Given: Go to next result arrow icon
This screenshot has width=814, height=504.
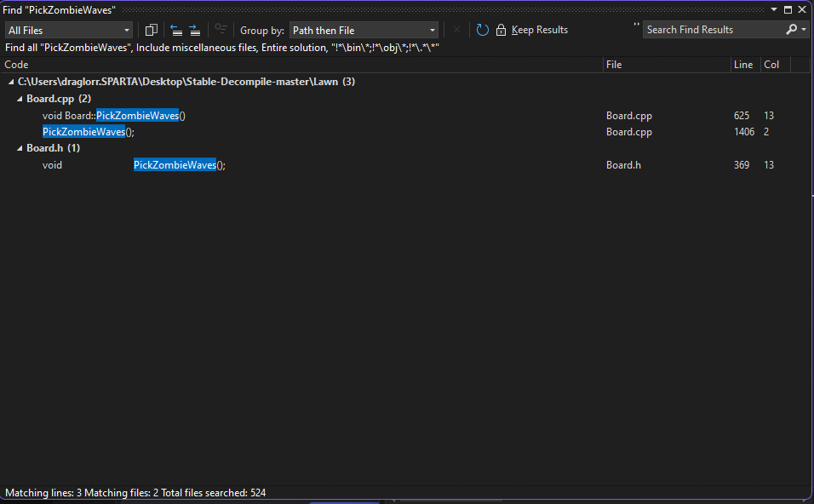Looking at the screenshot, I should tap(195, 30).
